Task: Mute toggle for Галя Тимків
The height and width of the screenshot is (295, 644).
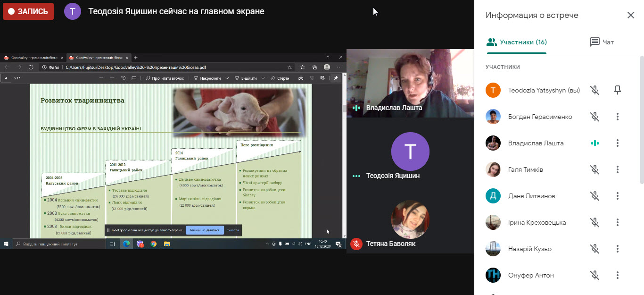Action: 595,169
